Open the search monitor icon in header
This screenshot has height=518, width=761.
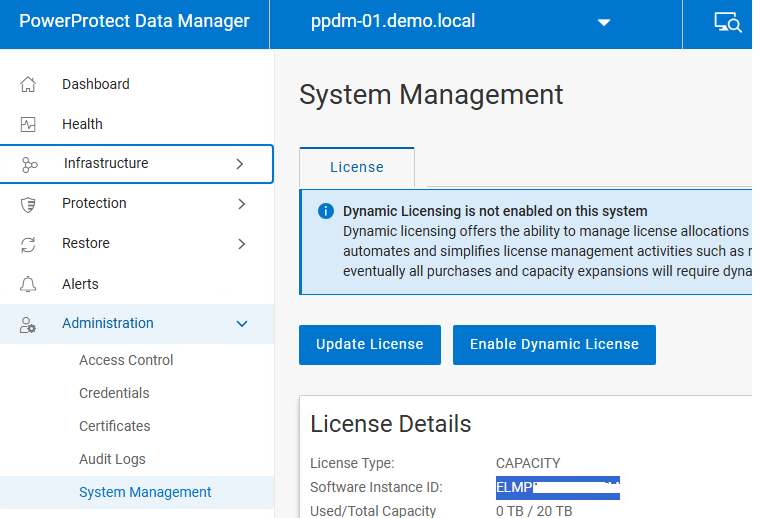(728, 22)
